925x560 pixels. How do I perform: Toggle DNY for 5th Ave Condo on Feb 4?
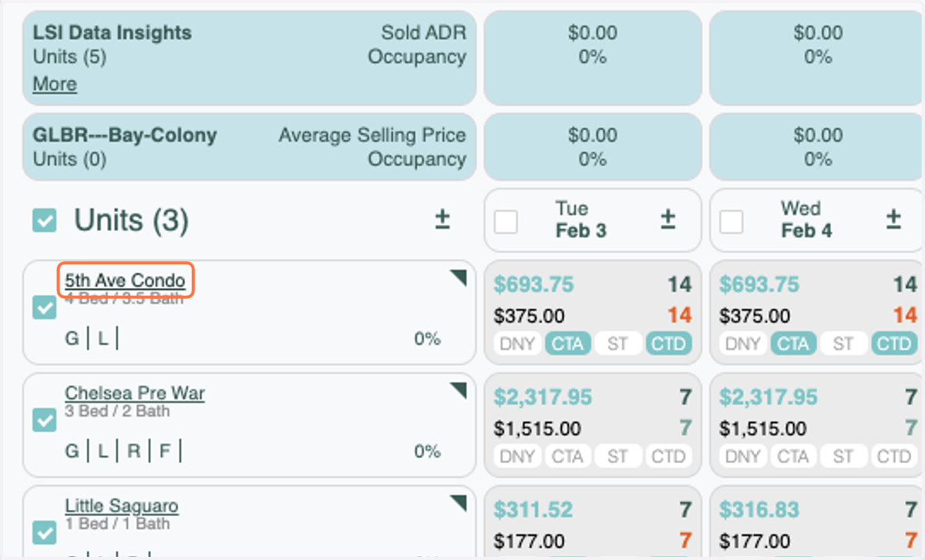pos(742,344)
